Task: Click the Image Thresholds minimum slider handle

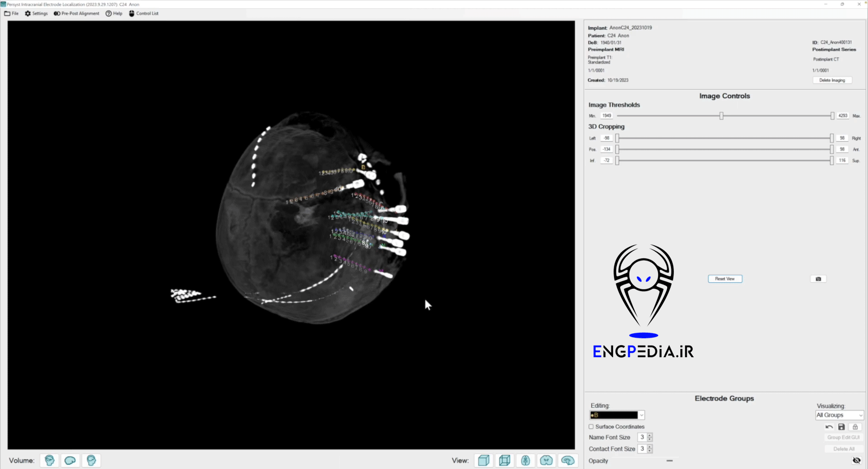Action: coord(722,116)
